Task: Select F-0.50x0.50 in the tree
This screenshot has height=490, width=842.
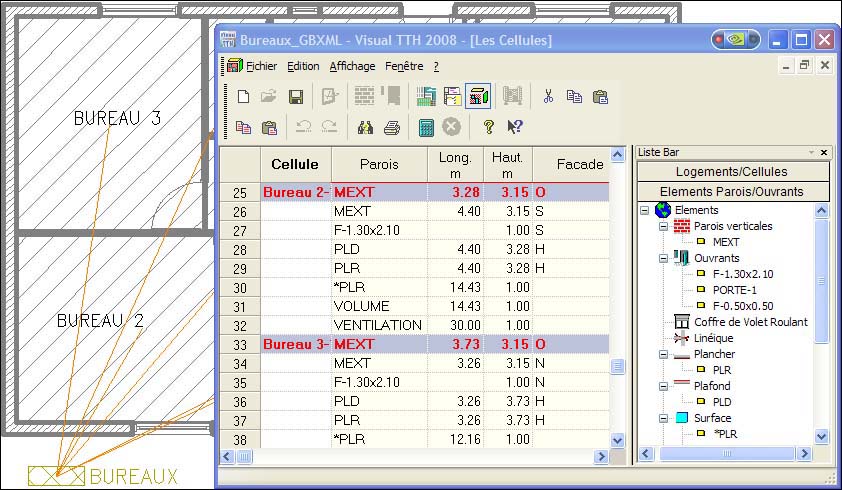Action: 743,306
